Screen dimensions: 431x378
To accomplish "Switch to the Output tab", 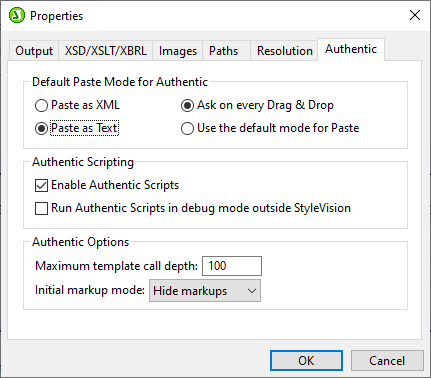I will coord(34,51).
